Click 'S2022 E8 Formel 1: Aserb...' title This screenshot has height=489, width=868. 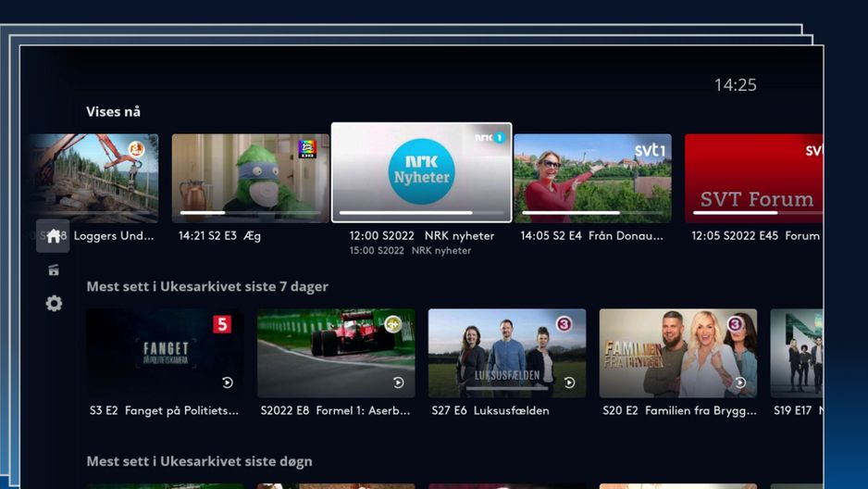pyautogui.click(x=335, y=411)
